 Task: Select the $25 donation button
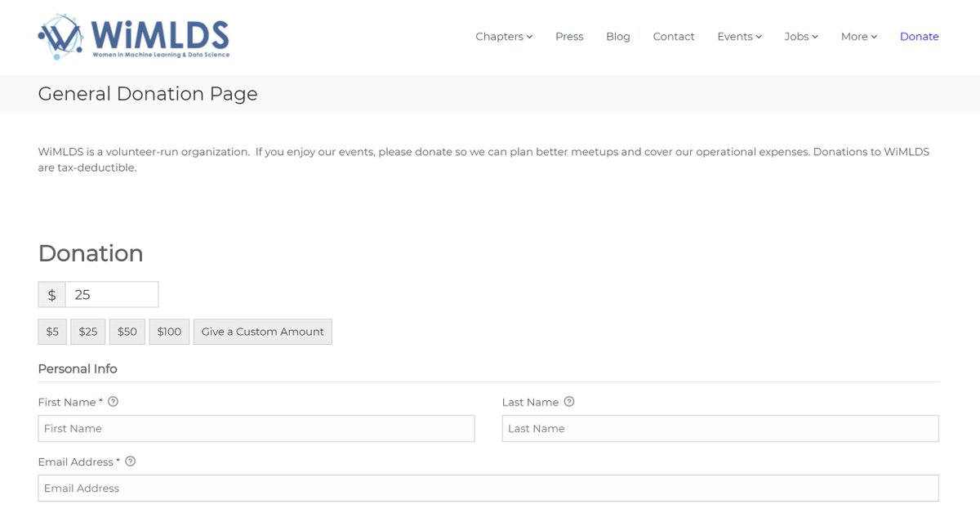click(x=88, y=332)
